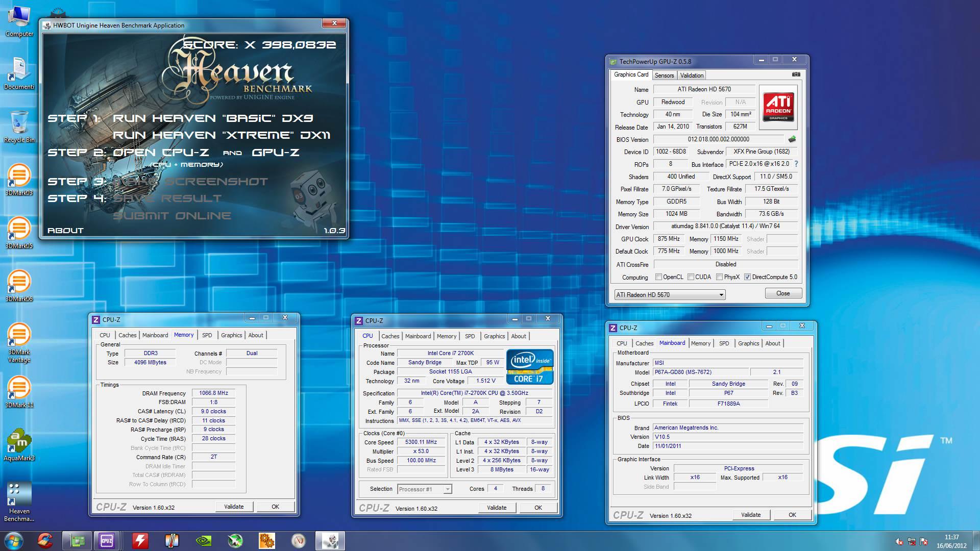
Task: Open the Documenti desktop shortcut
Action: (19, 74)
